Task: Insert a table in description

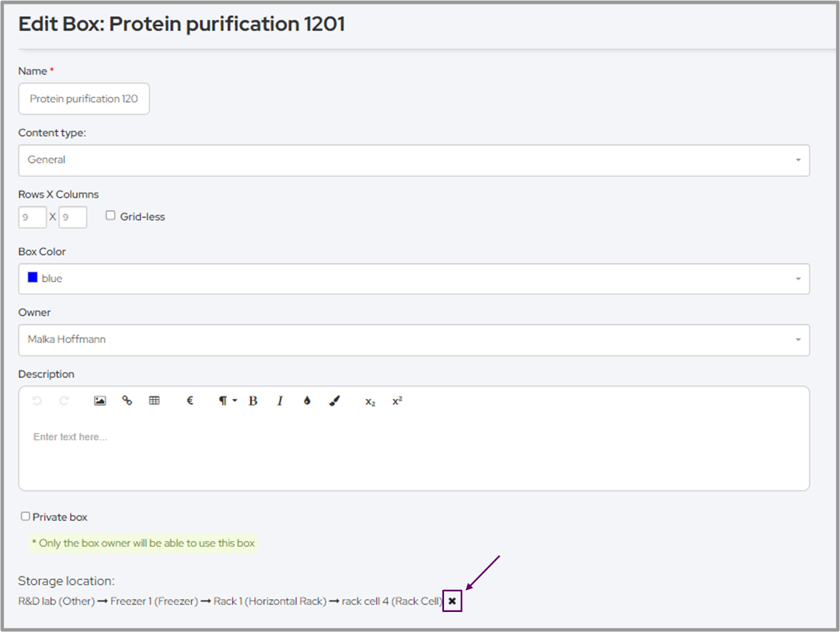Action: click(x=154, y=401)
